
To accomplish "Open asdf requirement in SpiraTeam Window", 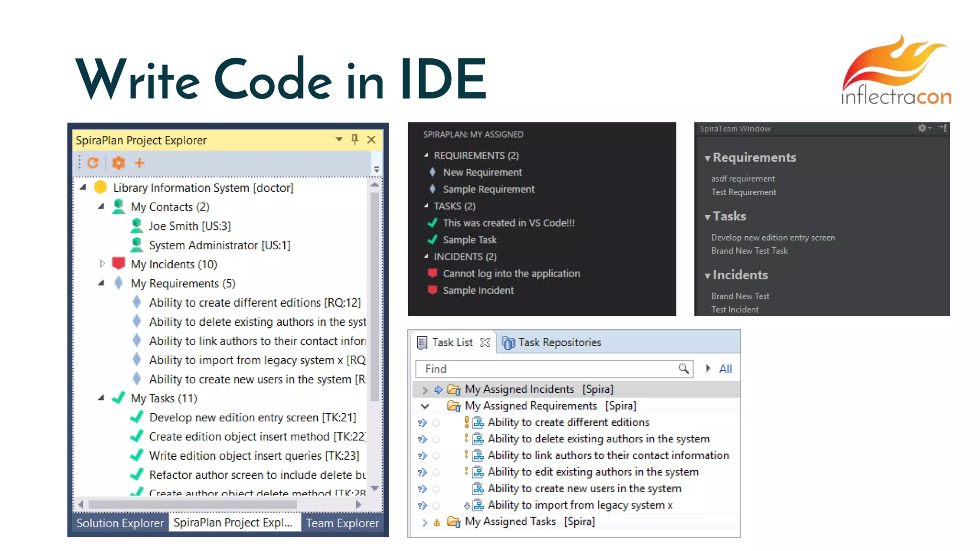I will pyautogui.click(x=743, y=178).
